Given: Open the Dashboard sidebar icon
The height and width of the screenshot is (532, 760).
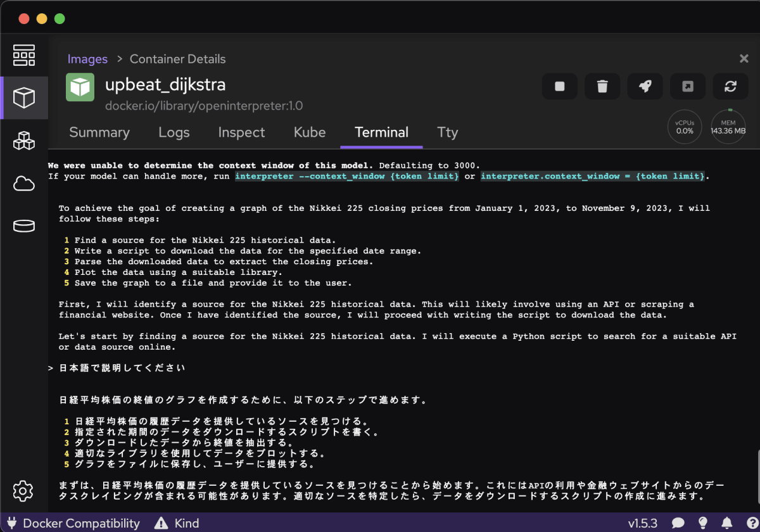Looking at the screenshot, I should coord(24,56).
